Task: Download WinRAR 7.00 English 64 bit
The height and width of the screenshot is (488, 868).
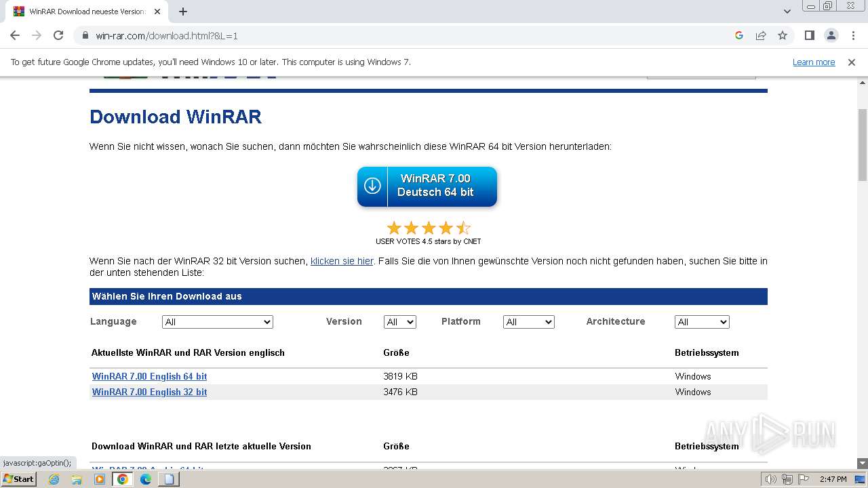Action: [x=149, y=376]
